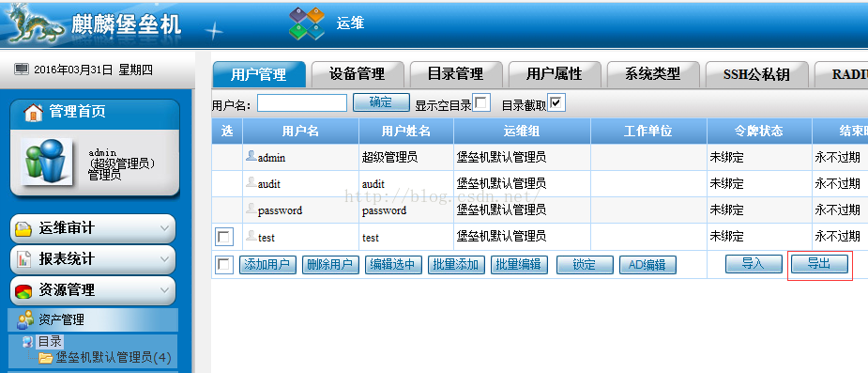The image size is (868, 373).
Task: Expand the 运维审计 menu chevron
Action: (x=164, y=228)
